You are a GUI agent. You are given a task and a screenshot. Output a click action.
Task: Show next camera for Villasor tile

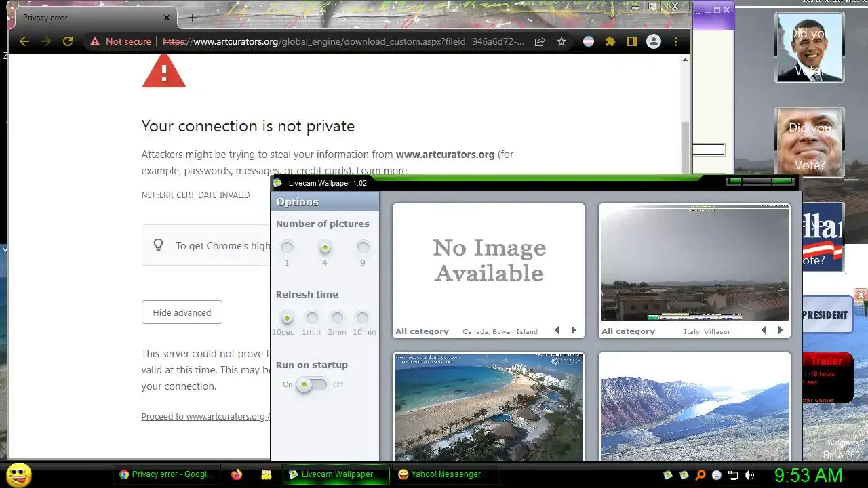point(781,331)
